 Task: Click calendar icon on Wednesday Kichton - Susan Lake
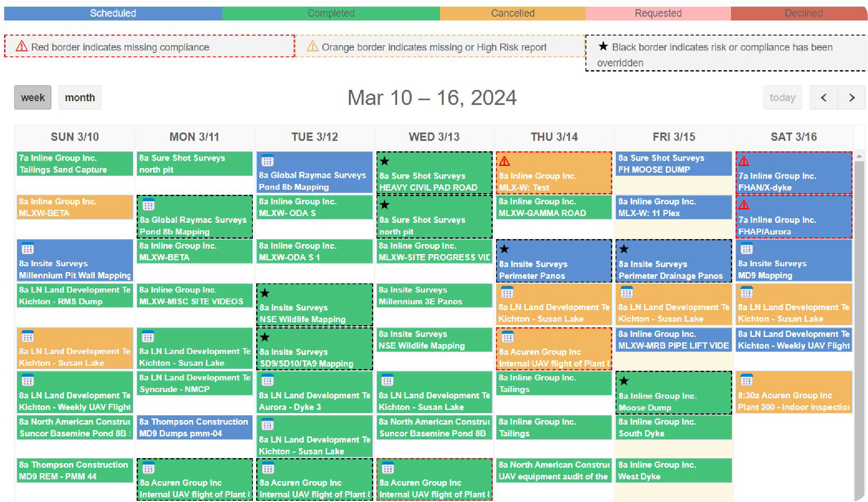[387, 380]
